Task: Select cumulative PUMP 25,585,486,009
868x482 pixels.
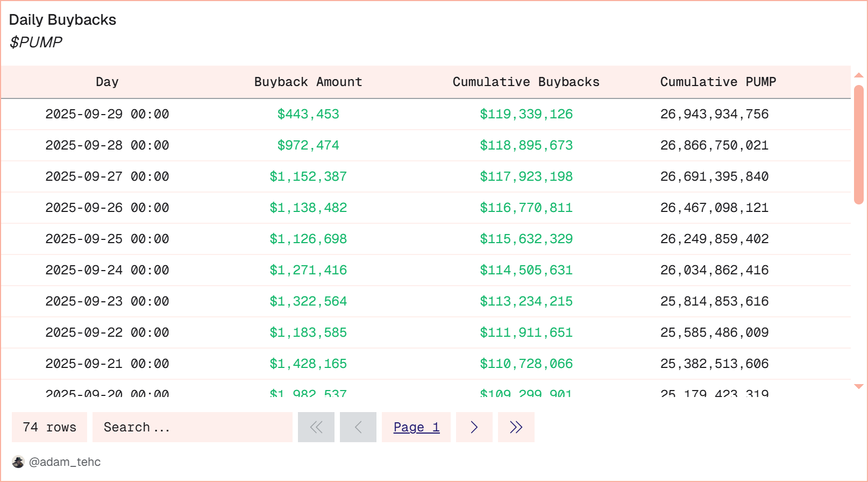Action: tap(714, 332)
